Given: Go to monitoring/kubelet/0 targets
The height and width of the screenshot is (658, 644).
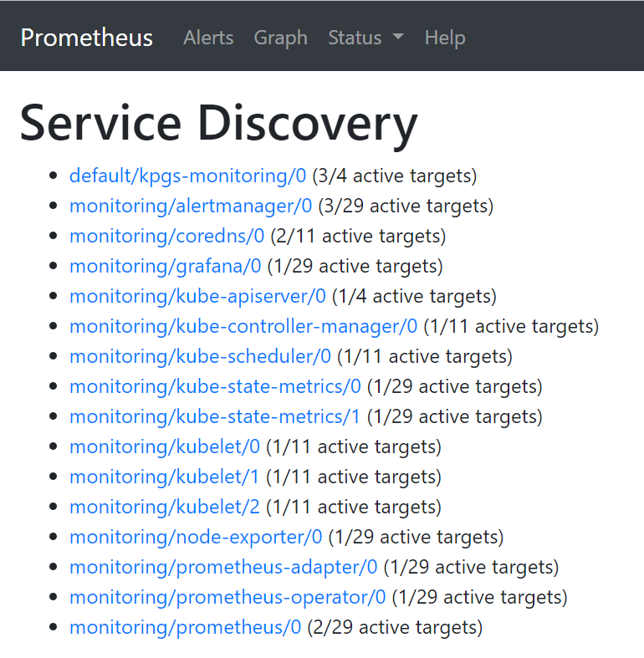Looking at the screenshot, I should pos(165,447).
